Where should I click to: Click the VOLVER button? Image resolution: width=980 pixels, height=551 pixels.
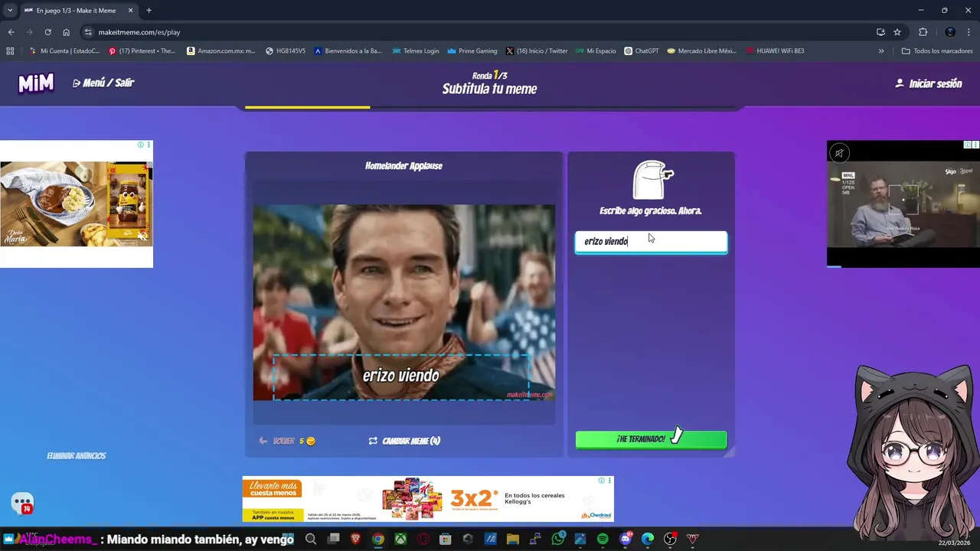pos(286,441)
